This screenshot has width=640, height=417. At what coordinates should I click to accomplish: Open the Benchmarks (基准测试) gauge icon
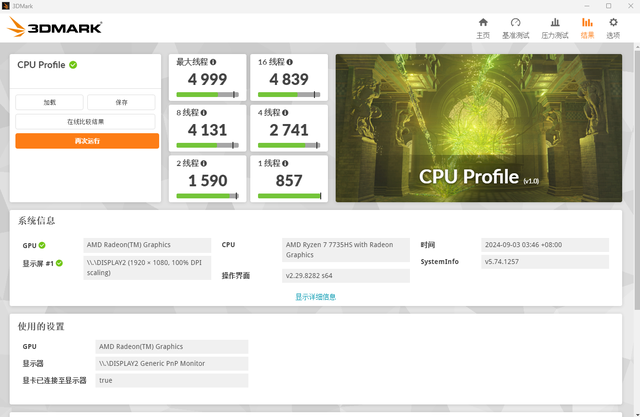pyautogui.click(x=516, y=22)
